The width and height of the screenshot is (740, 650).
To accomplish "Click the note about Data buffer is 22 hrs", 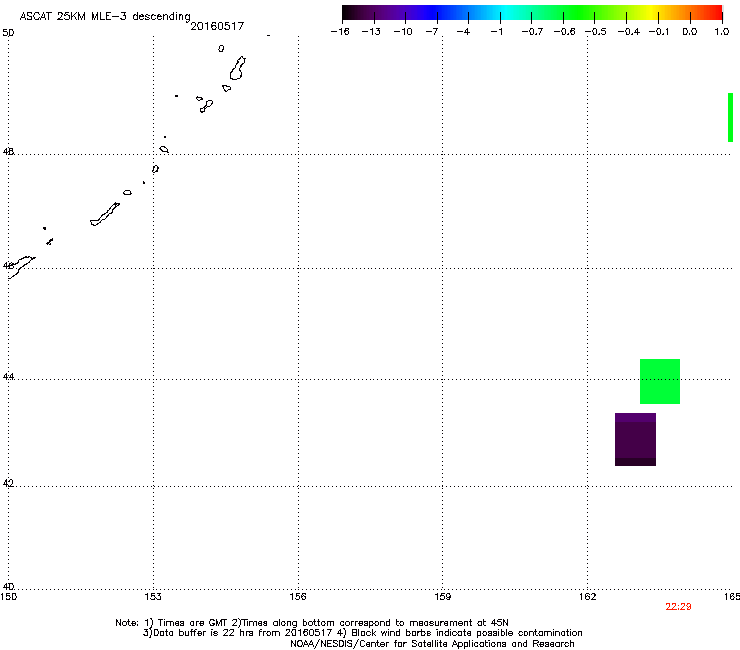I will click(362, 633).
